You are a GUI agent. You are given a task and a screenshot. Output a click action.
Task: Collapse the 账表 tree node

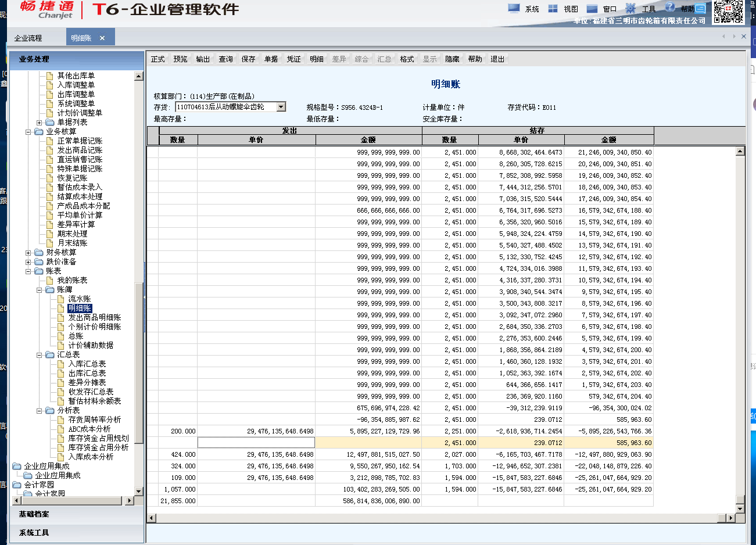[x=28, y=271]
